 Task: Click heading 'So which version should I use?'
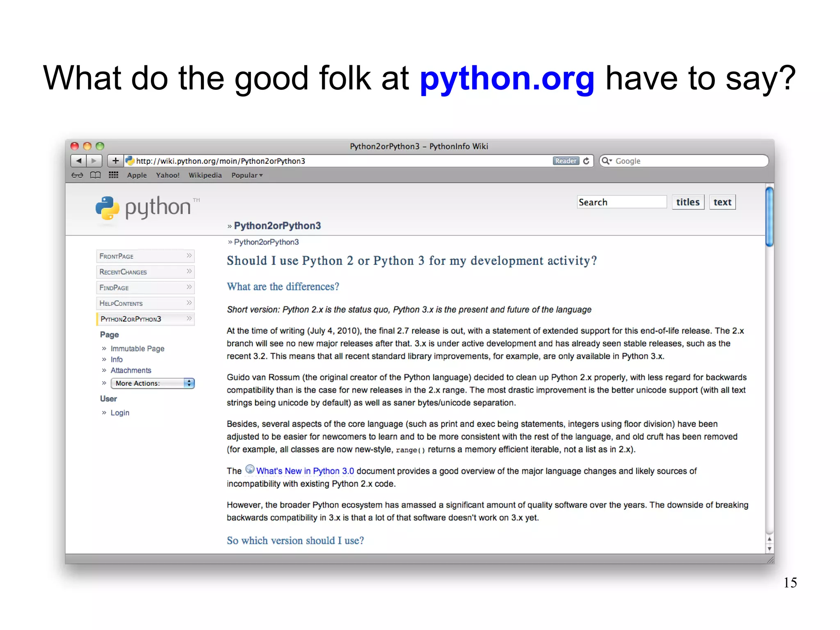[x=295, y=541]
